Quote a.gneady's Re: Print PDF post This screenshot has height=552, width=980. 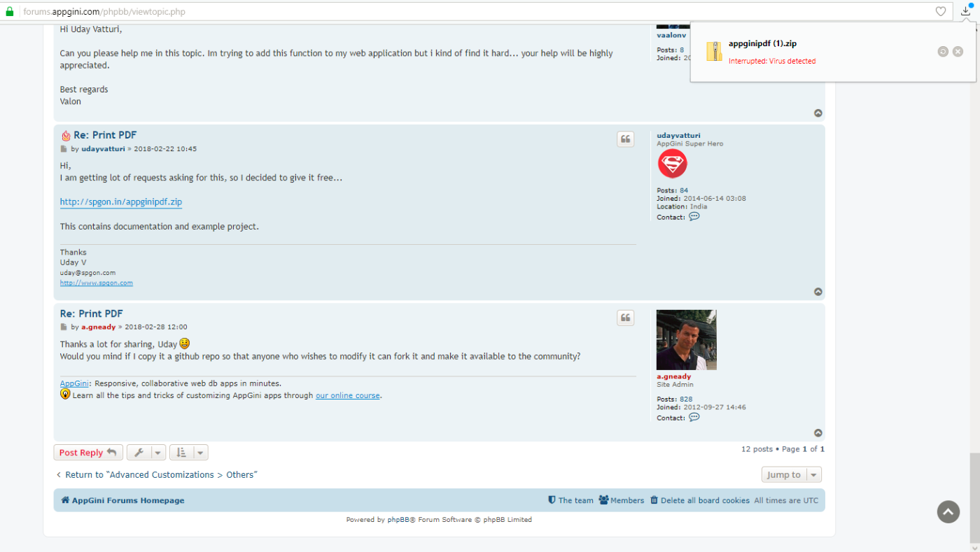(625, 318)
